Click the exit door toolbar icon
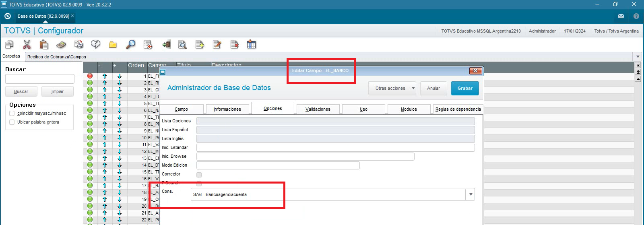Screen dimensions: 644x225 point(166,44)
